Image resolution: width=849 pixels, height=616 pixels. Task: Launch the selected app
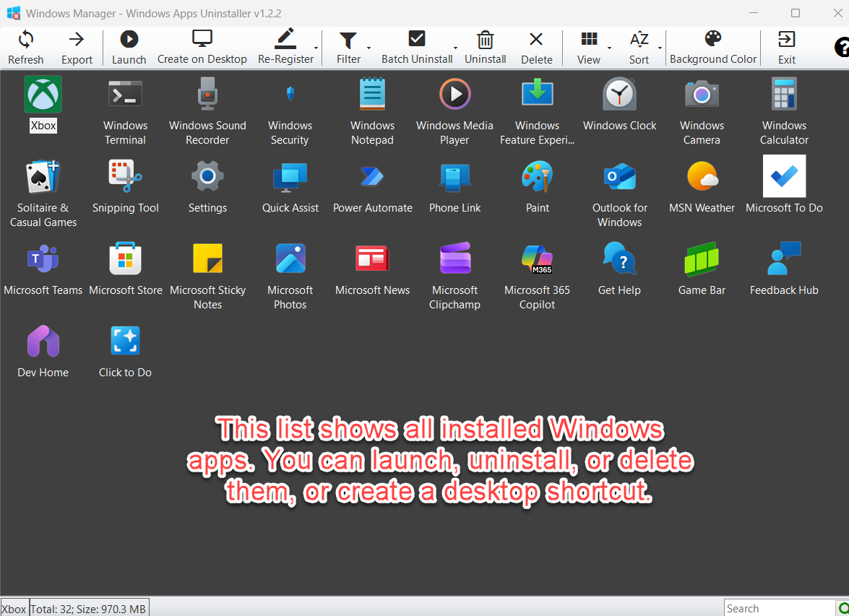129,48
